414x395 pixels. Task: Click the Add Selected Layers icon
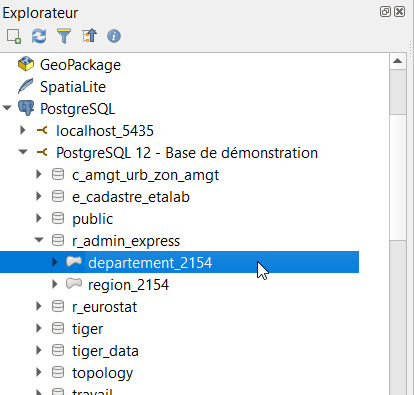tap(14, 36)
